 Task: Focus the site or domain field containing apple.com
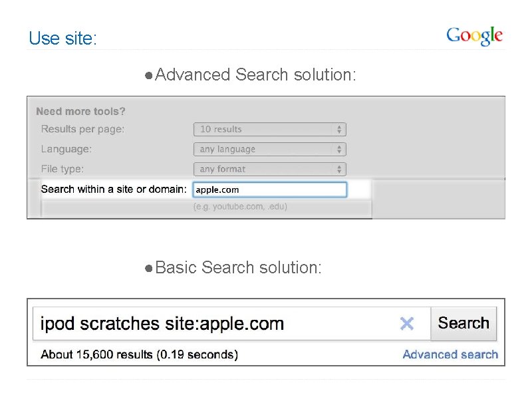tap(269, 190)
